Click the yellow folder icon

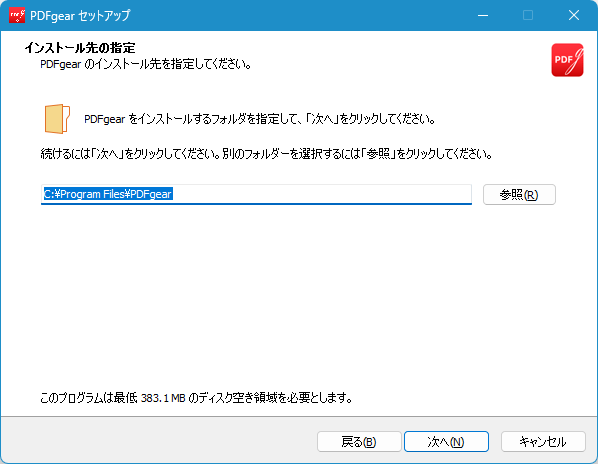coord(57,119)
